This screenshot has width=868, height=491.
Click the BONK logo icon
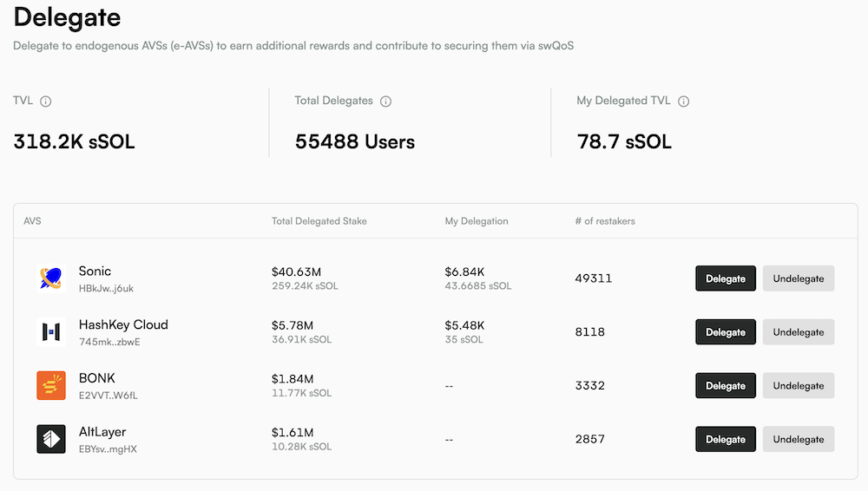point(51,385)
